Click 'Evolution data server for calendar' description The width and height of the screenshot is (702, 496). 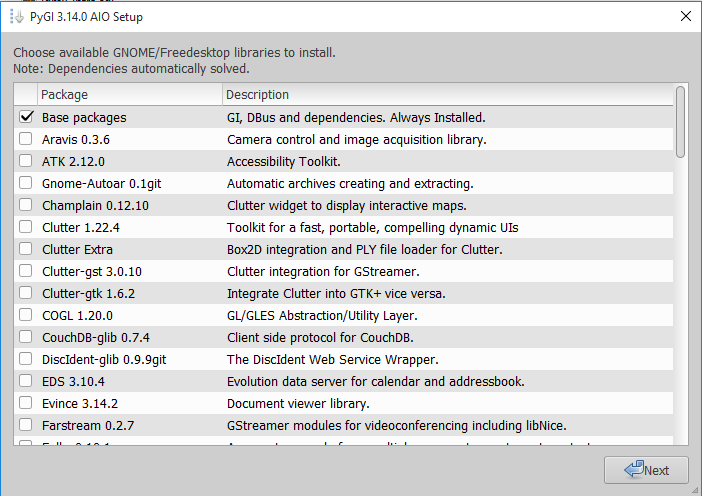pyautogui.click(x=376, y=381)
